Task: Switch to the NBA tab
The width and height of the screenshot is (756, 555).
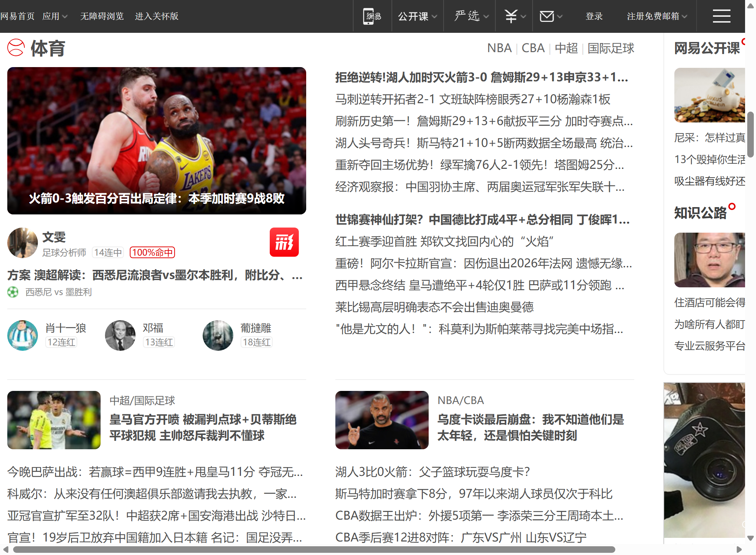Action: coord(499,48)
